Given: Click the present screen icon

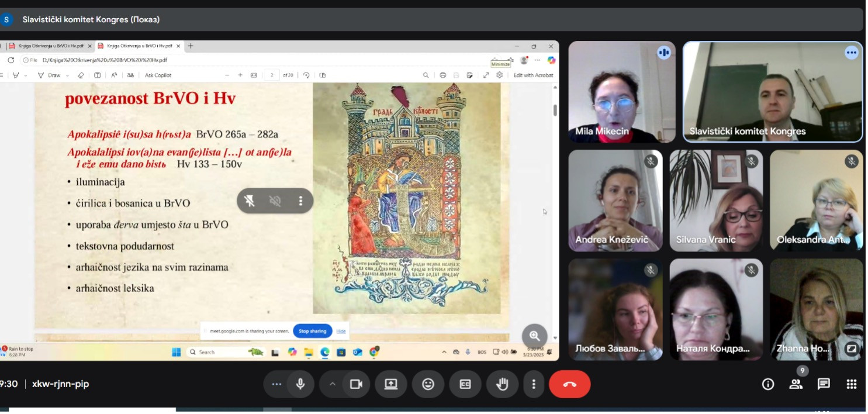Looking at the screenshot, I should [390, 384].
